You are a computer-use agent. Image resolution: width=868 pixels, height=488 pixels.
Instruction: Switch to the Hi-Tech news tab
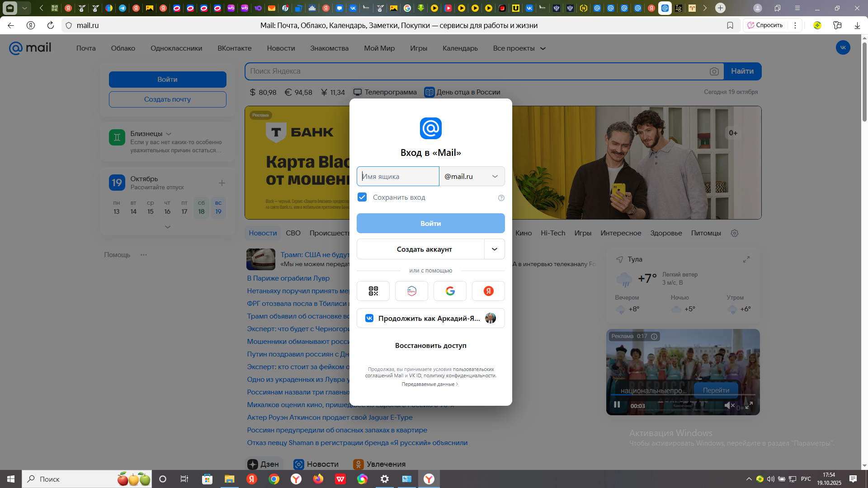[553, 233]
